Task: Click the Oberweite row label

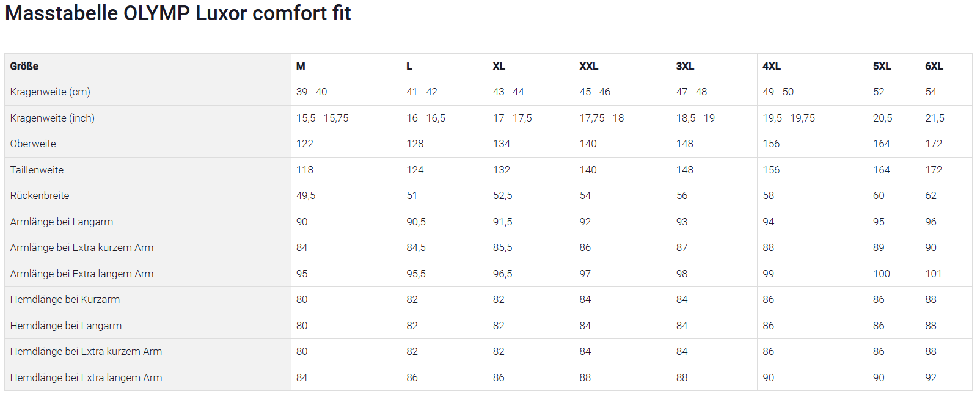Action: (33, 144)
